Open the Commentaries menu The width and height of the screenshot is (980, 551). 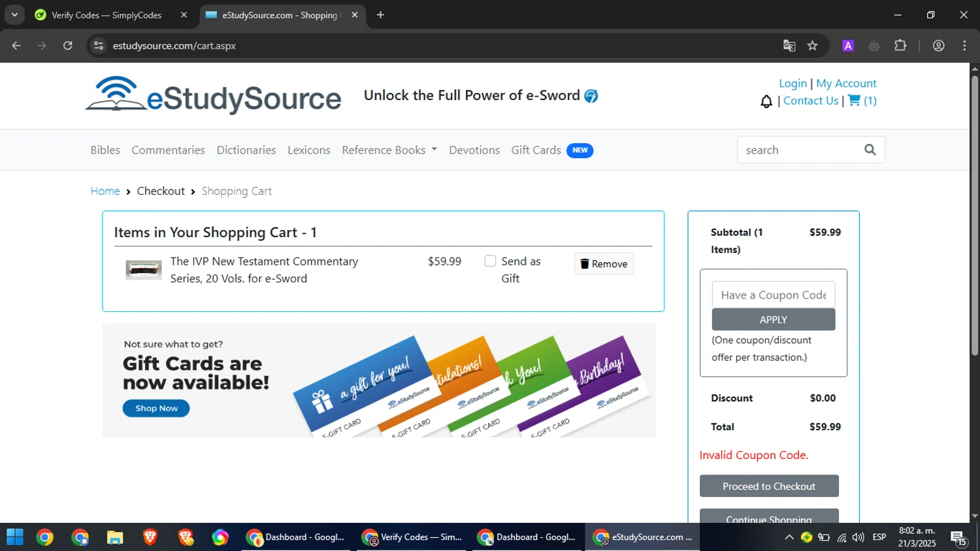168,150
